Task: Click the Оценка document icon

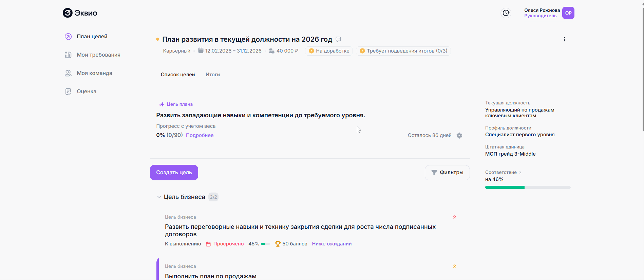Action: coord(68,92)
